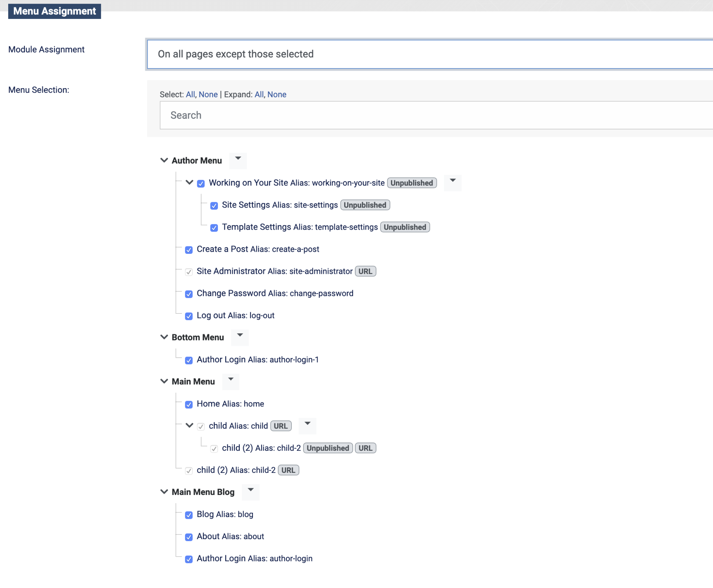Select All menu items link

(x=190, y=94)
